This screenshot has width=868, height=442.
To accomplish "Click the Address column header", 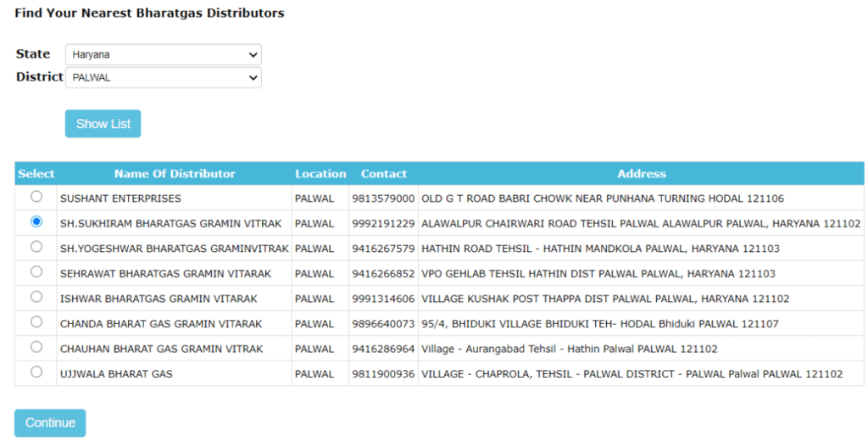I will point(641,174).
